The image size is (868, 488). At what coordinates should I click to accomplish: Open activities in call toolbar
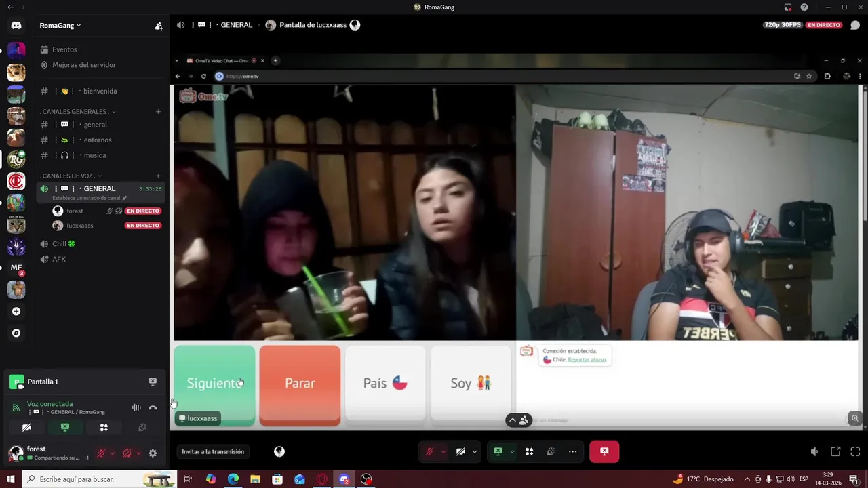click(x=530, y=451)
